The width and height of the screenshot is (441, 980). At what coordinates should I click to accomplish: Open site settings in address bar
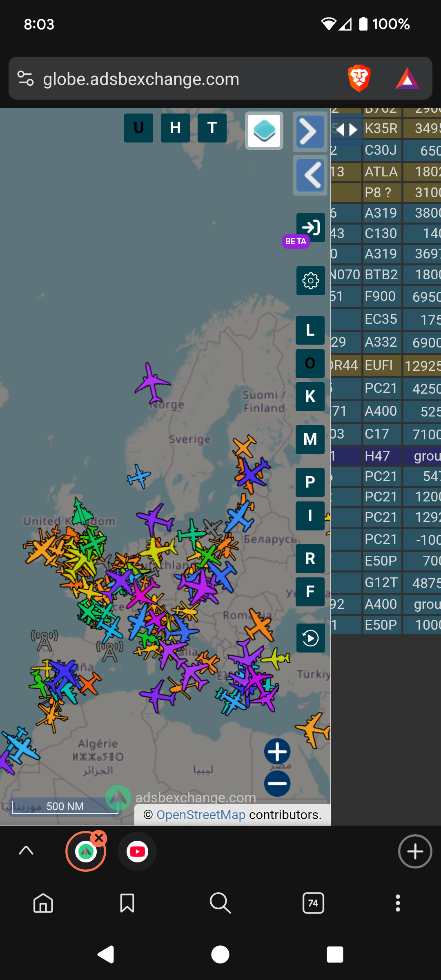[x=25, y=78]
